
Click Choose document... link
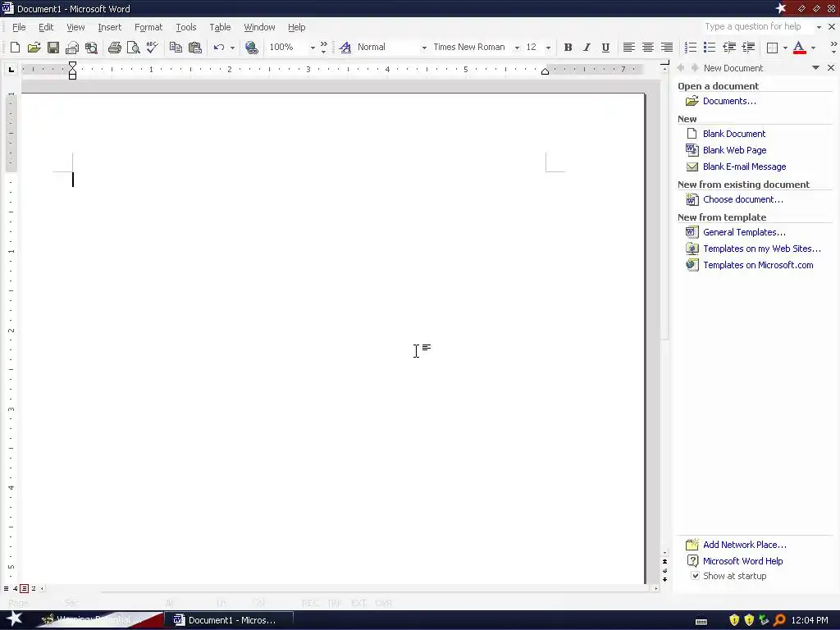pos(743,199)
